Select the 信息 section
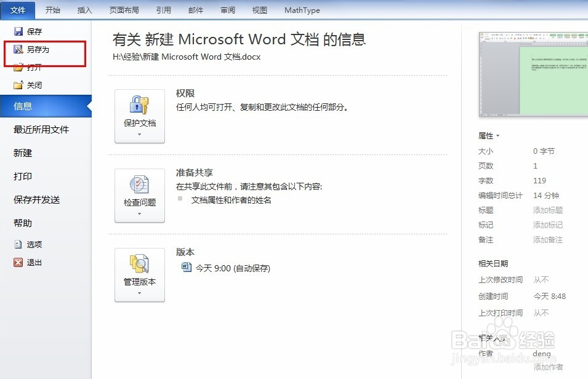Image resolution: width=588 pixels, height=379 pixels. pos(46,106)
